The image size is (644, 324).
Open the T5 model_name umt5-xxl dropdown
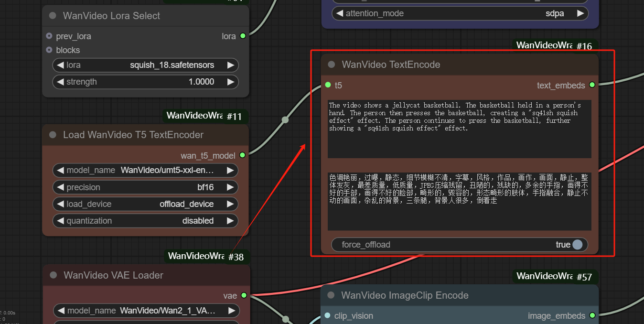pos(145,170)
